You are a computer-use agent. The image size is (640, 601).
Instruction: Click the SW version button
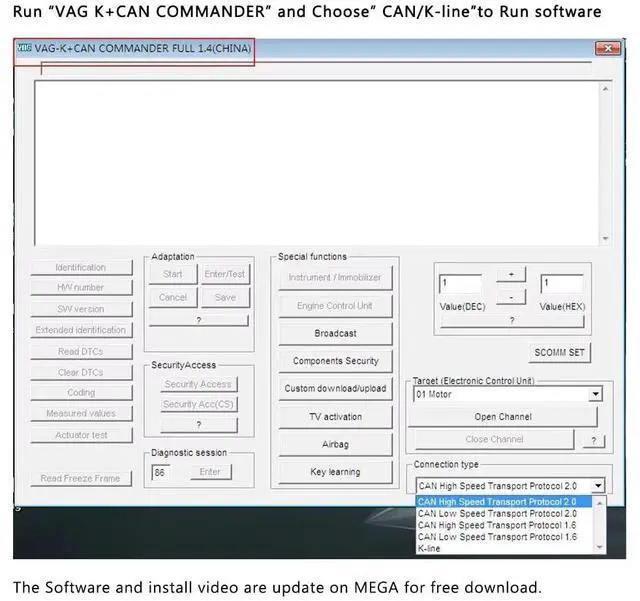click(81, 309)
